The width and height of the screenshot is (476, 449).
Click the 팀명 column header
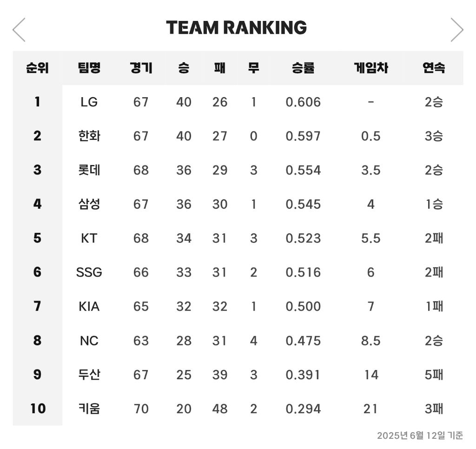(89, 68)
